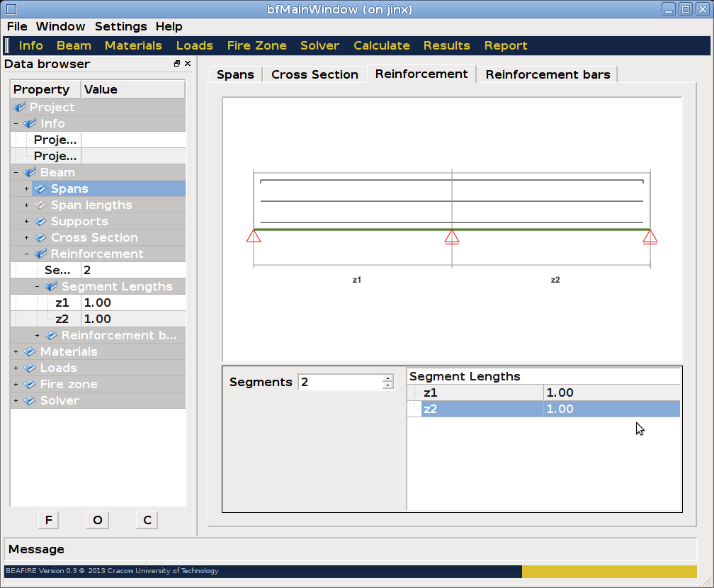Click the Project node icon in tree
The image size is (714, 588).
click(x=19, y=108)
